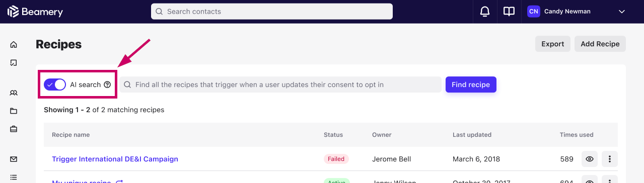Open Trigger International DE&I Campaign link
This screenshot has width=644, height=183.
click(115, 159)
